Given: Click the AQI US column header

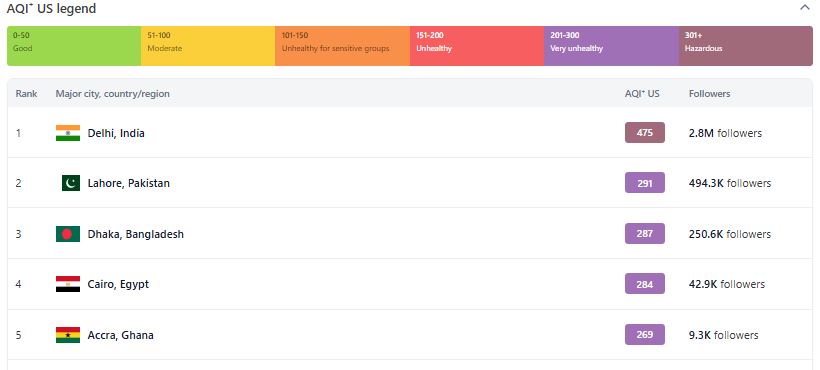Looking at the screenshot, I should pyautogui.click(x=642, y=94).
